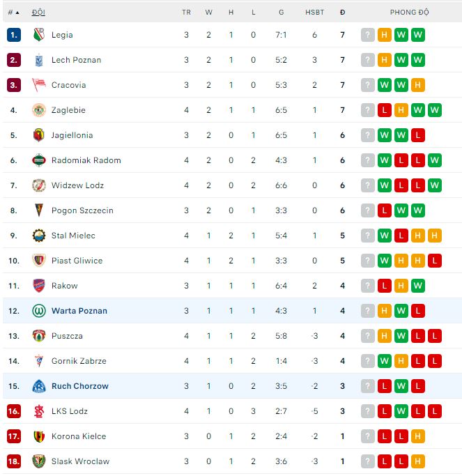462x476 pixels.
Task: Click the Jagiellonia team logo
Action: point(39,135)
